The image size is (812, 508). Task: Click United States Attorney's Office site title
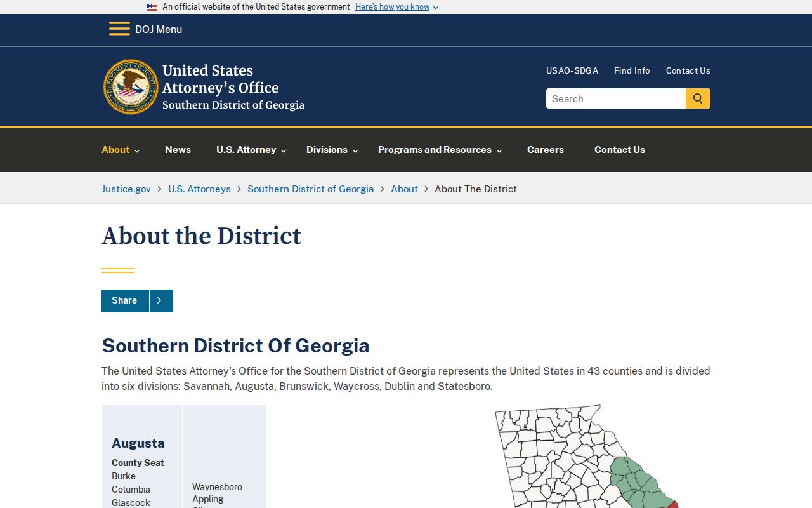pyautogui.click(x=233, y=87)
